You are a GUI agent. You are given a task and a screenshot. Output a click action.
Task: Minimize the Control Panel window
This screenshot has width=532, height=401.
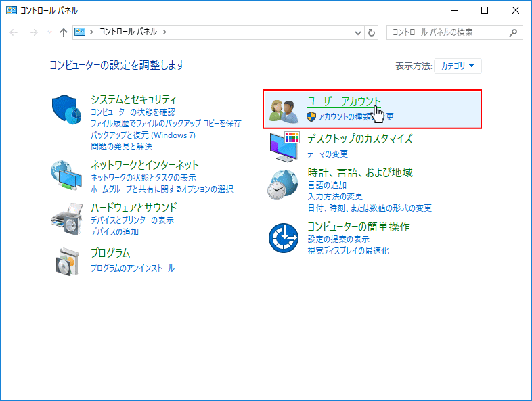pyautogui.click(x=454, y=11)
